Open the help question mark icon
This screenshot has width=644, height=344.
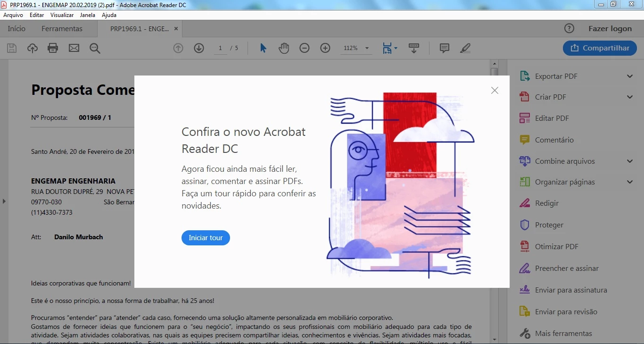[570, 28]
